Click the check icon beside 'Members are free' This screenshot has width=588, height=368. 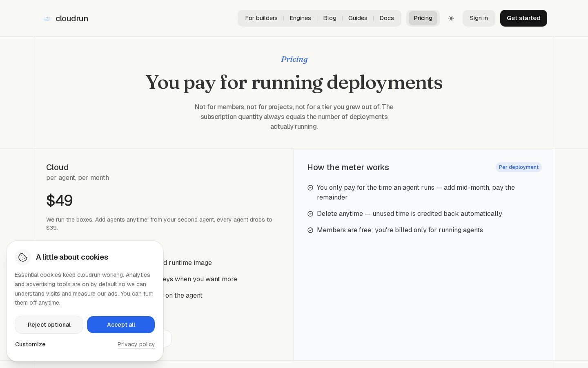310,230
